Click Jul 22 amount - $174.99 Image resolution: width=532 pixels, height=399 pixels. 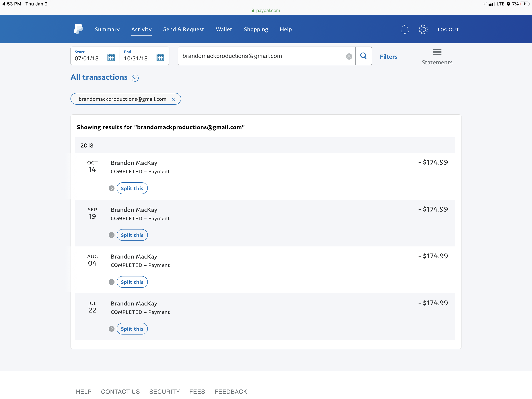433,303
